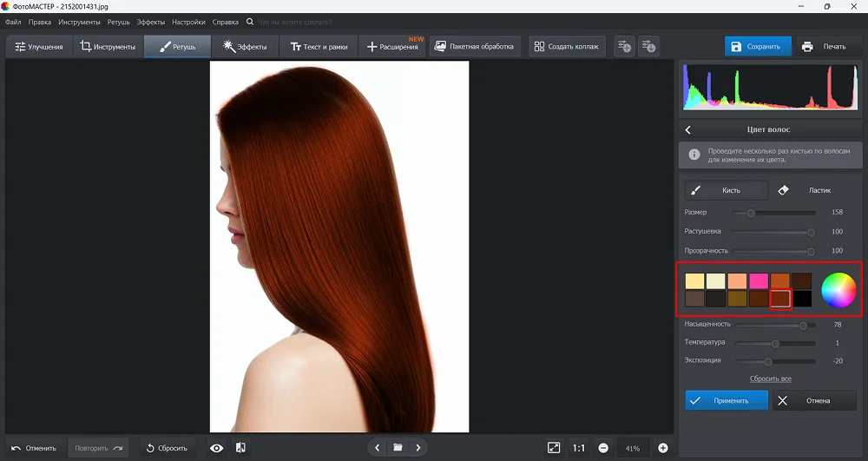
Task: Select the light yellow hair color swatch
Action: click(x=694, y=280)
